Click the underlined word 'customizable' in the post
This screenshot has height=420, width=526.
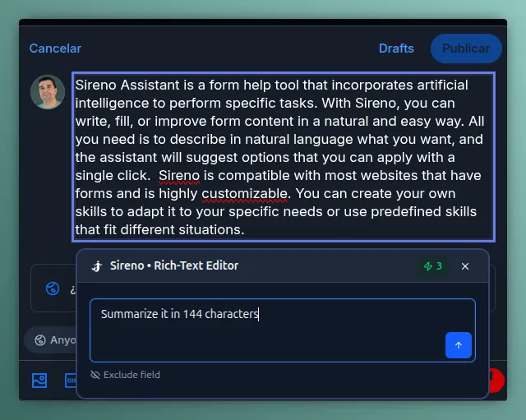point(246,193)
